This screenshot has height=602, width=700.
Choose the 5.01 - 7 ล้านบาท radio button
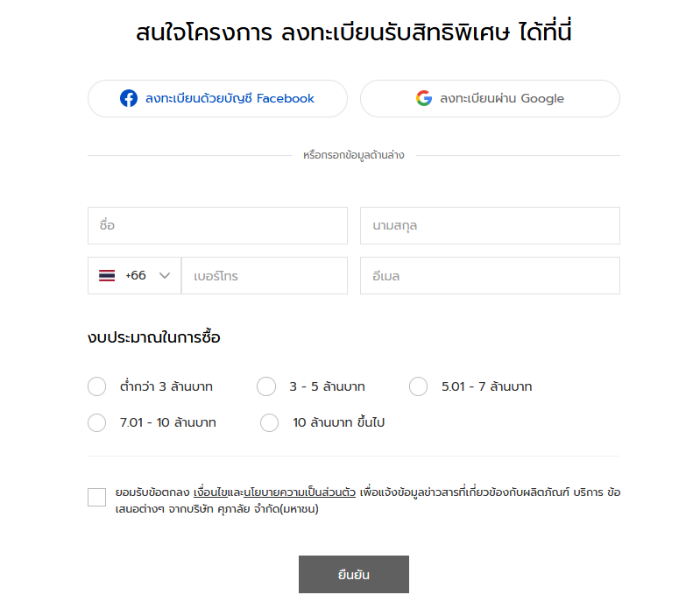418,386
